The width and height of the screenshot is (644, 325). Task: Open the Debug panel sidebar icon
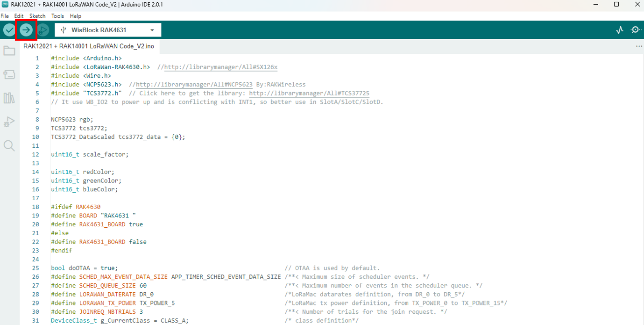(x=9, y=122)
